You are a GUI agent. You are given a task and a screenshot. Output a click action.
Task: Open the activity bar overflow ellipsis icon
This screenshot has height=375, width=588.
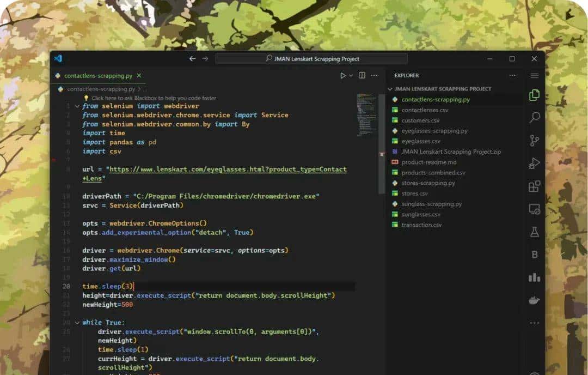click(x=534, y=323)
